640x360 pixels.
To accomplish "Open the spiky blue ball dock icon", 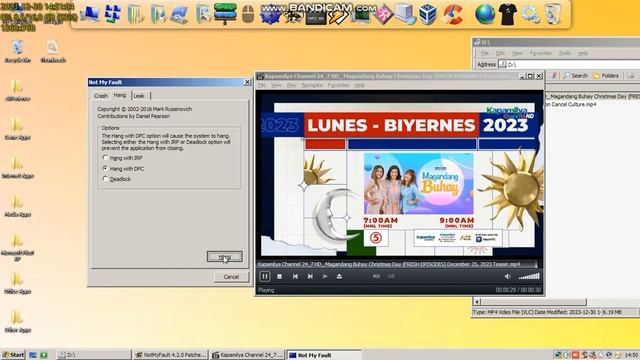I will [x=270, y=16].
